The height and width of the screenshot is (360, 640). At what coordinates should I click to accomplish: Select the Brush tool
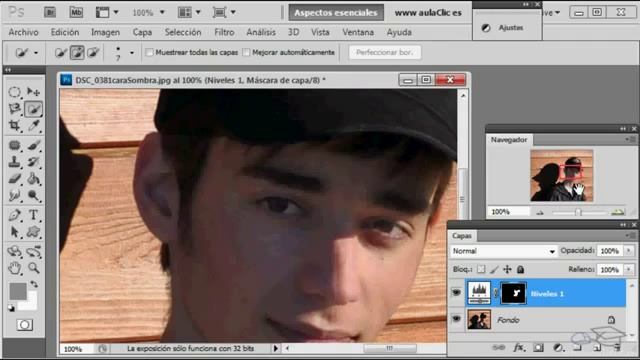tap(33, 145)
